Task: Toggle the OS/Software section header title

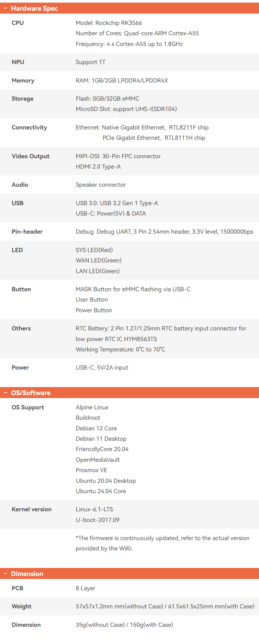Action: [31, 393]
